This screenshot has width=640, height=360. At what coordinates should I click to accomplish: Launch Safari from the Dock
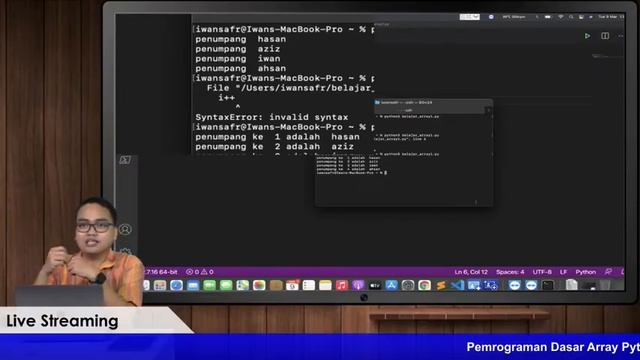coord(176,285)
